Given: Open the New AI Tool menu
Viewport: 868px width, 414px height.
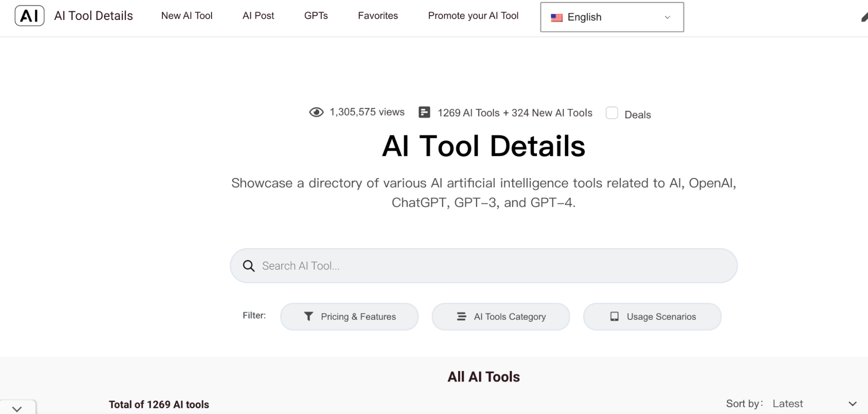Looking at the screenshot, I should (187, 16).
